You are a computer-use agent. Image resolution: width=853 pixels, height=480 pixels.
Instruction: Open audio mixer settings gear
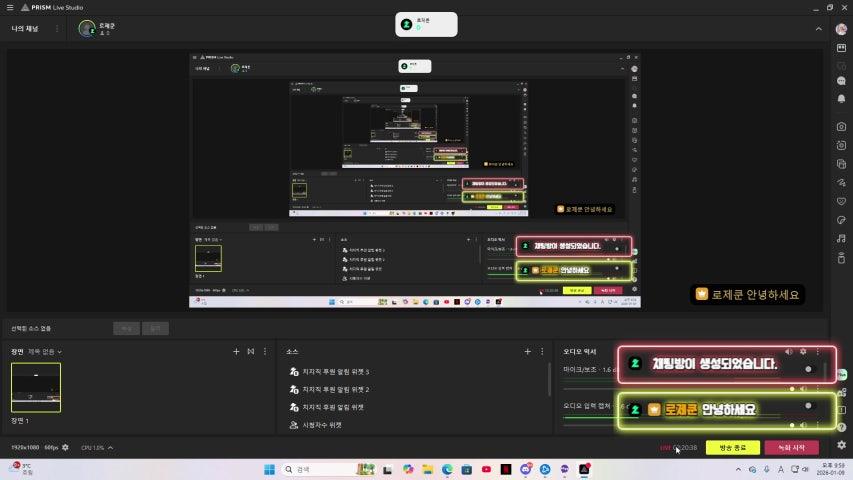803,352
